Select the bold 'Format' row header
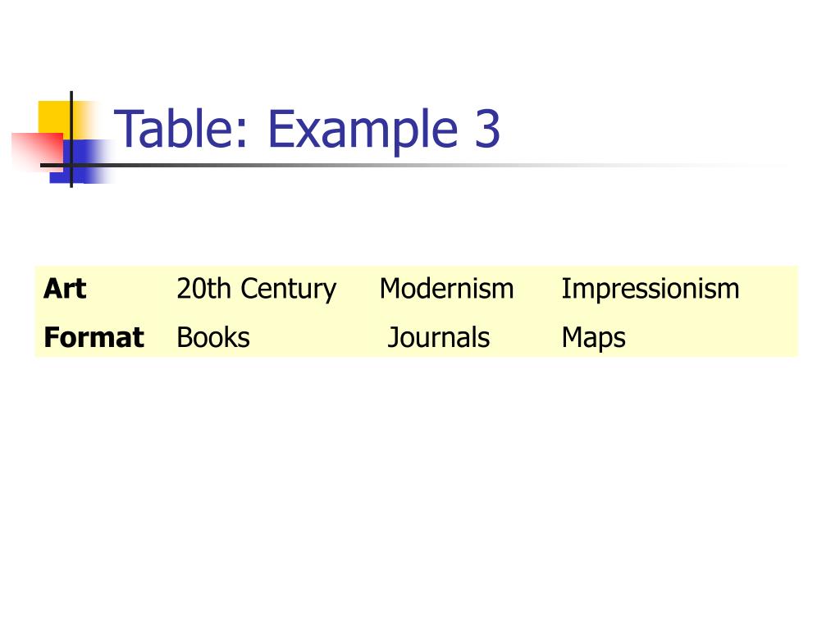 (94, 337)
